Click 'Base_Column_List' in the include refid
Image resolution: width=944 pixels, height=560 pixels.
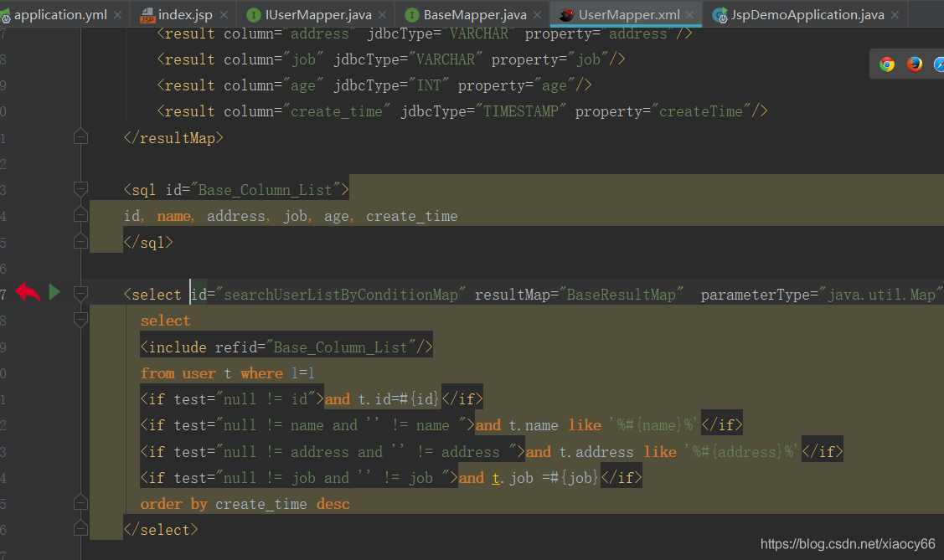coord(341,347)
